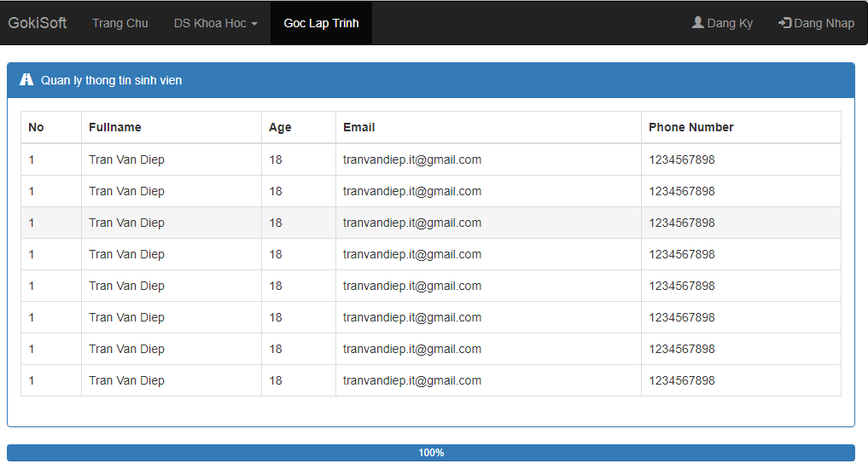The height and width of the screenshot is (475, 868).
Task: Go to the GokiSoft brand link
Action: (38, 23)
